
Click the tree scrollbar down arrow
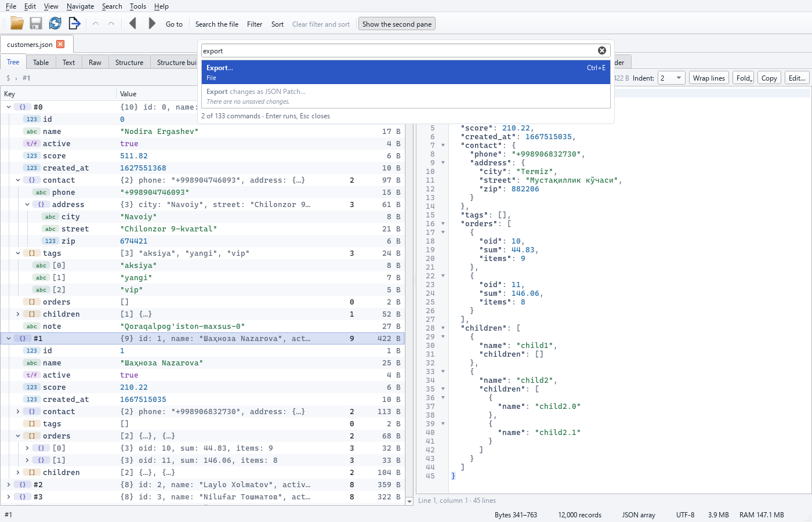pos(409,501)
